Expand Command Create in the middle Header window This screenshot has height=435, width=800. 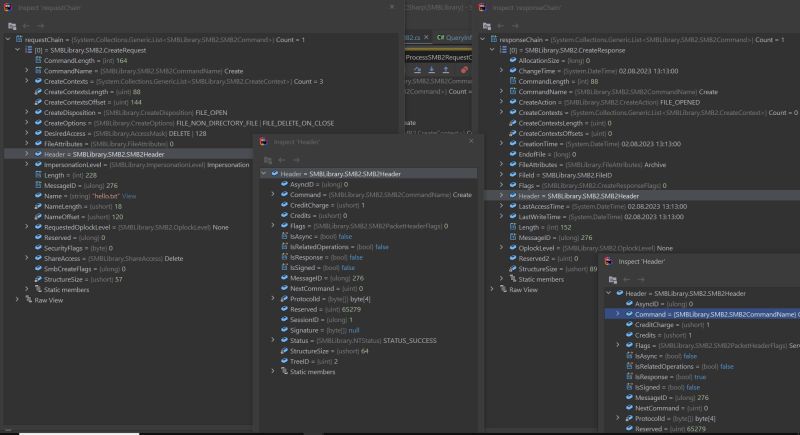click(x=273, y=195)
